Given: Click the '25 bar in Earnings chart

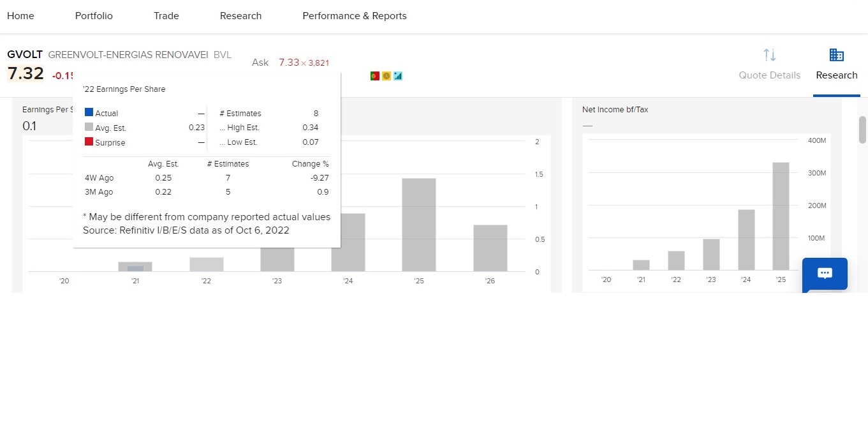Looking at the screenshot, I should pos(419,225).
